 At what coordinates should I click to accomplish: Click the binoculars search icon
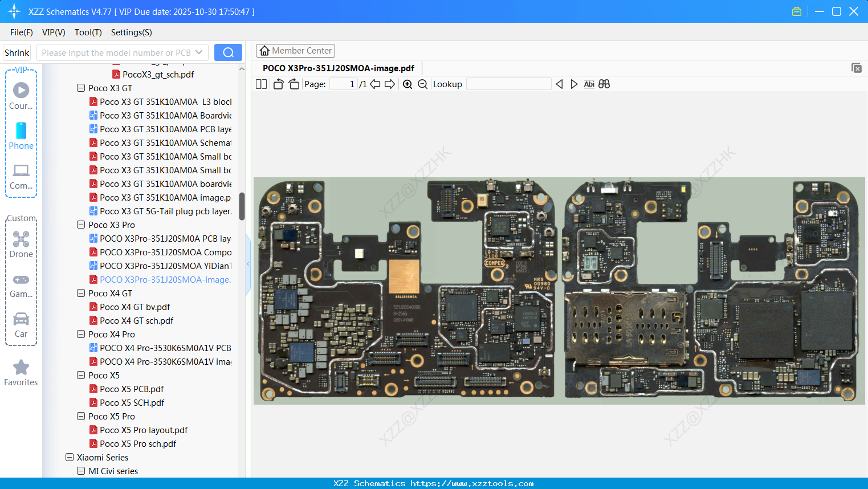point(604,84)
